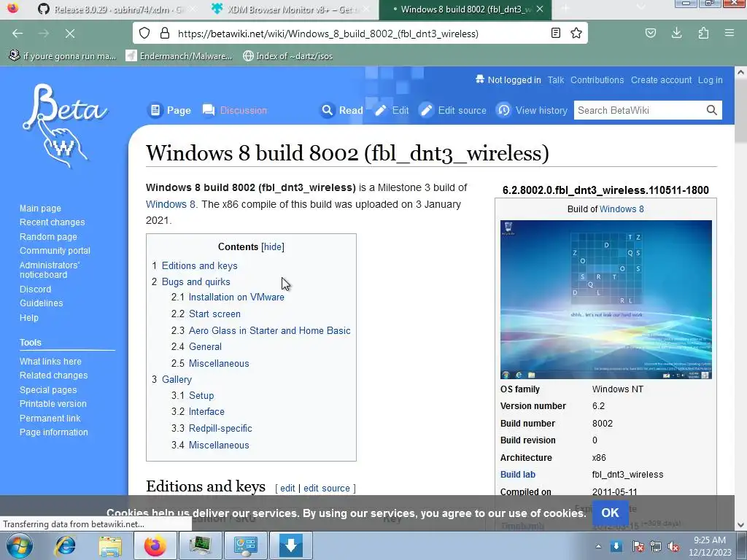Open Printable version link
747x560 pixels.
pyautogui.click(x=53, y=403)
